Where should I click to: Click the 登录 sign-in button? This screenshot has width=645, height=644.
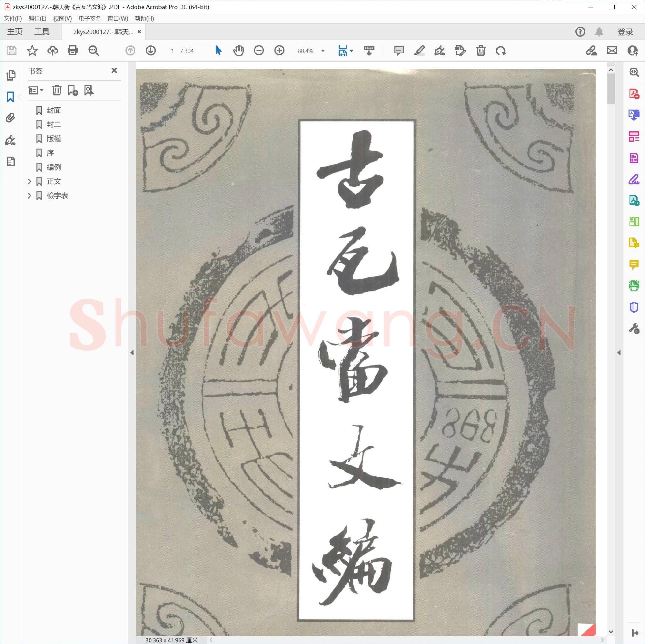(625, 32)
